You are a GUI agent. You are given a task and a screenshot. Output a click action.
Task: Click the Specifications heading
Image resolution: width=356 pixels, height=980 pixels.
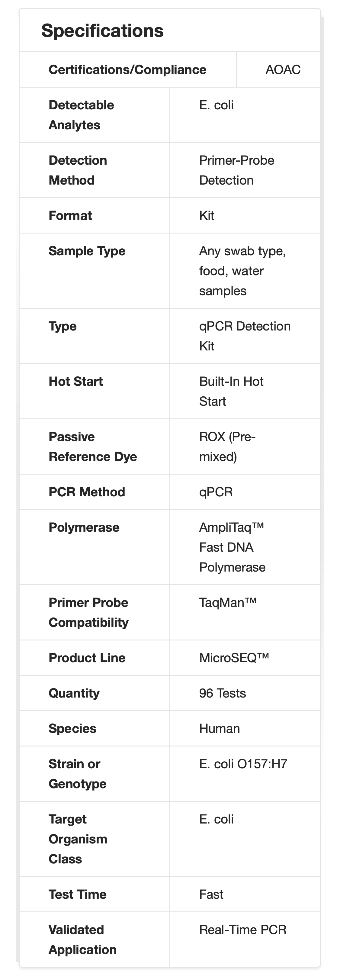click(102, 31)
